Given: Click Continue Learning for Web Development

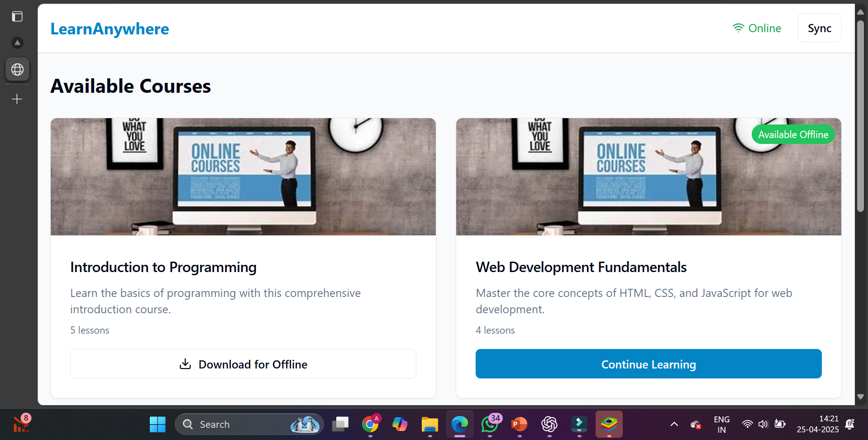Looking at the screenshot, I should pos(649,364).
